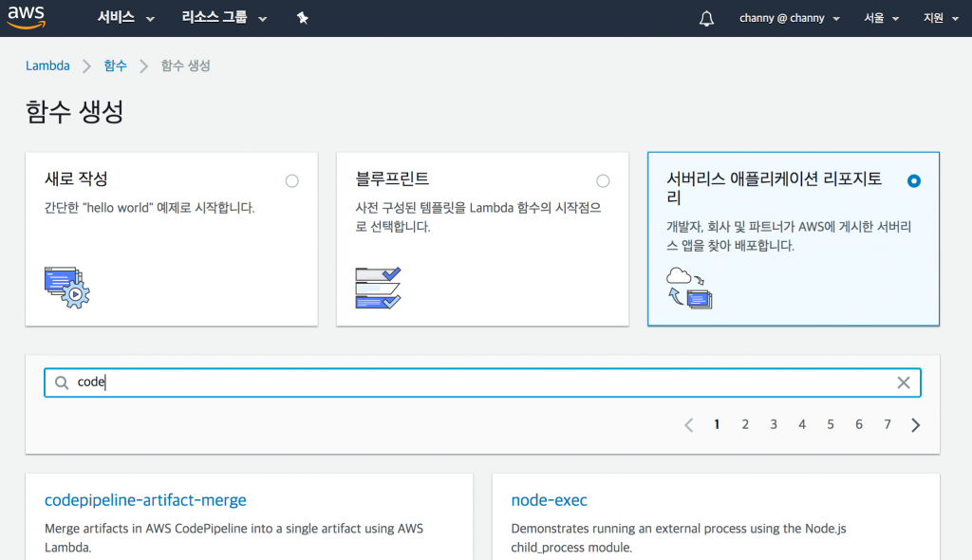
Task: Open the node-exec application
Action: point(549,500)
